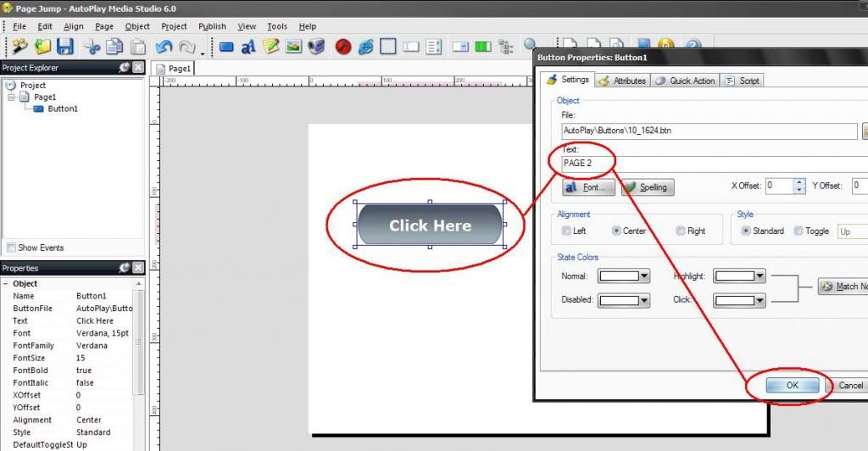Image resolution: width=868 pixels, height=451 pixels.
Task: Insert a Web browser object from toolbar
Action: [366, 47]
